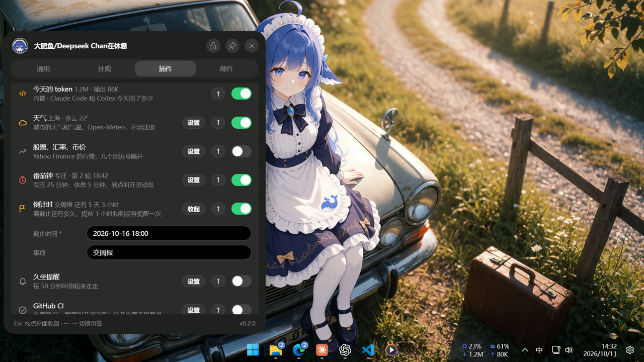Move the GitHub CI plugin up
Viewport: 644px width, 362px height.
pos(218,310)
